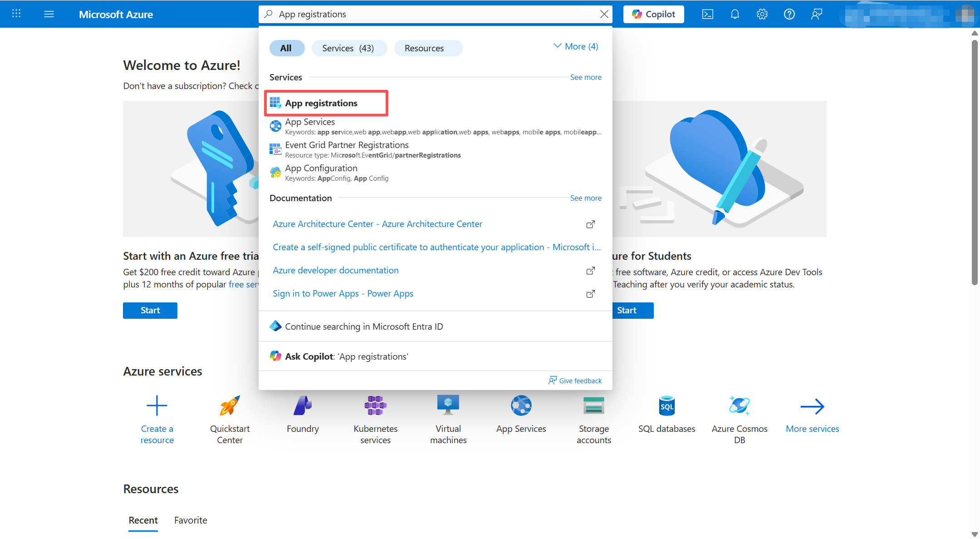The height and width of the screenshot is (539, 980).
Task: Open Kubernetes services icon
Action: click(x=375, y=405)
